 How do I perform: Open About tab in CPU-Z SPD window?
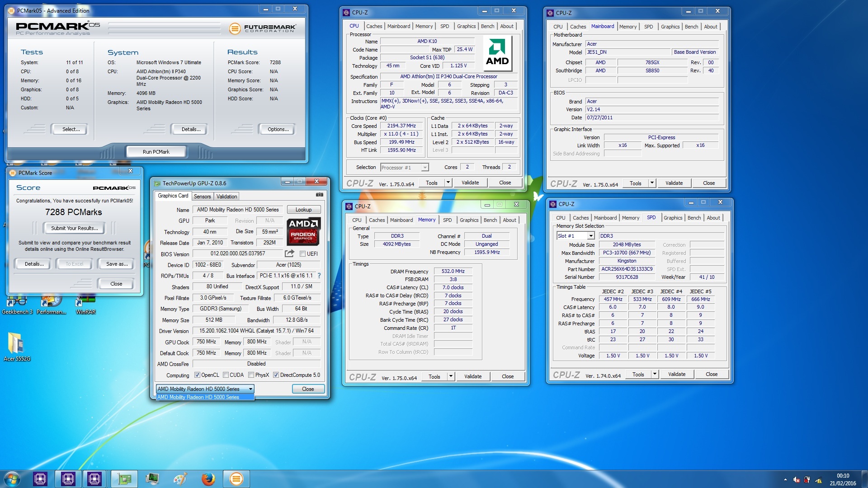[x=713, y=218]
